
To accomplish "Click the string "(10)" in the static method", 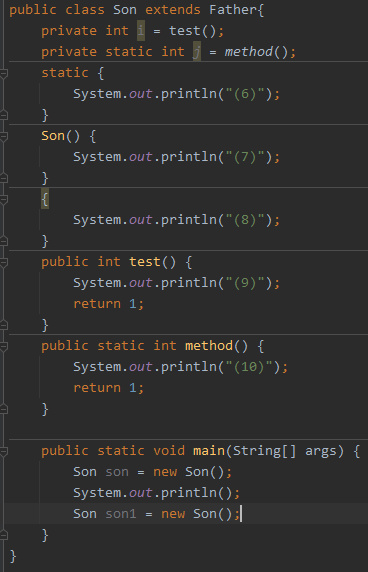I will point(249,367).
